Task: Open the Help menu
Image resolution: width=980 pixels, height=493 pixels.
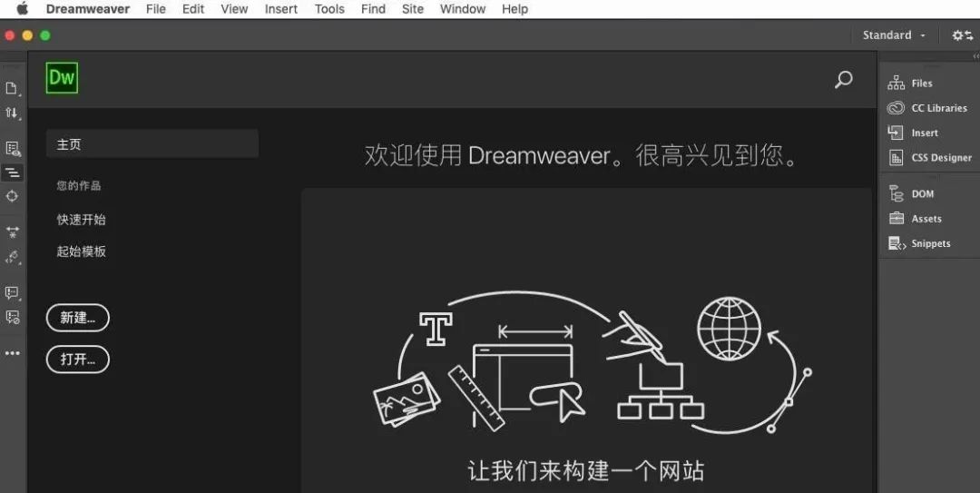Action: [x=515, y=9]
